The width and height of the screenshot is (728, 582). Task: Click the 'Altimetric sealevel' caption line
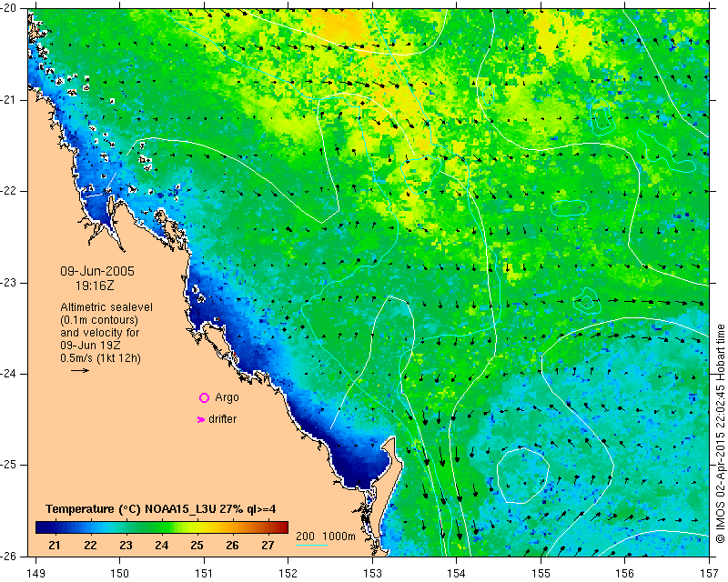[106, 307]
